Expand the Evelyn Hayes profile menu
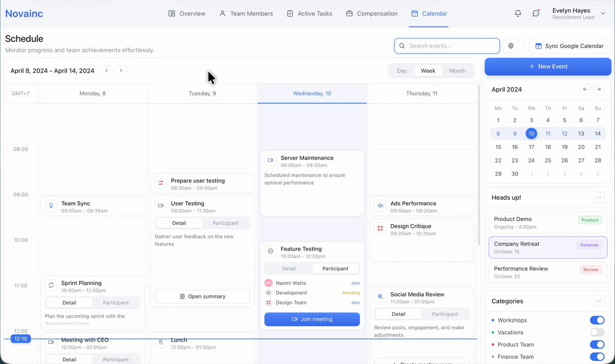This screenshot has width=615, height=364. (x=603, y=14)
